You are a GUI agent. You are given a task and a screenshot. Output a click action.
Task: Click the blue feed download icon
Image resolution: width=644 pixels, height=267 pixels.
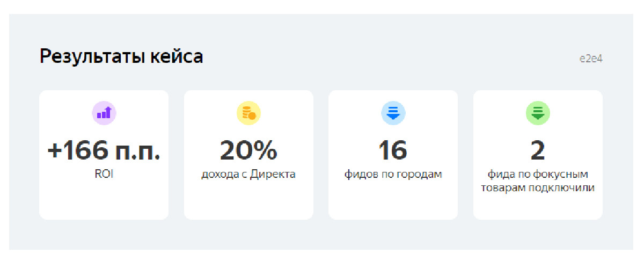click(x=393, y=113)
